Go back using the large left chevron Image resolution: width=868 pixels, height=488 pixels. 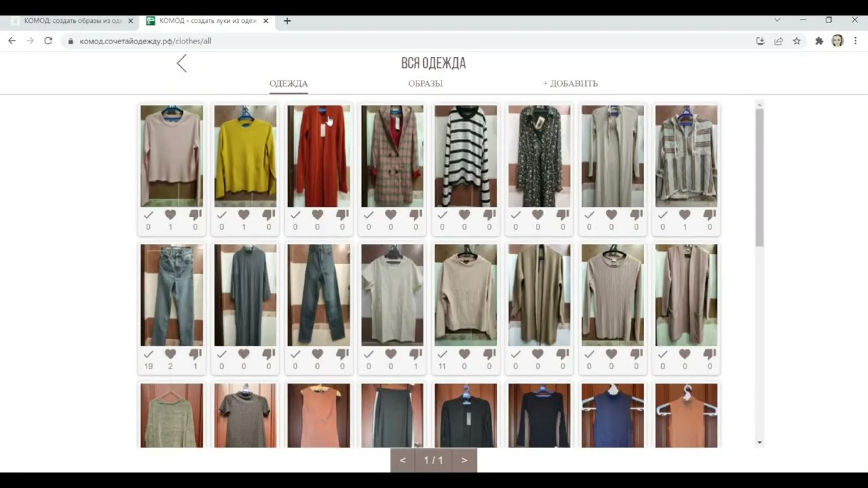click(182, 64)
